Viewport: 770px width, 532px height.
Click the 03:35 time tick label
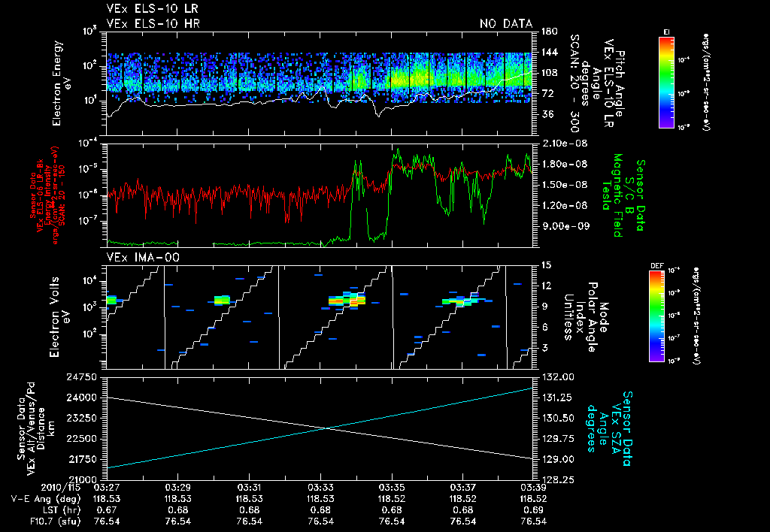click(x=392, y=488)
